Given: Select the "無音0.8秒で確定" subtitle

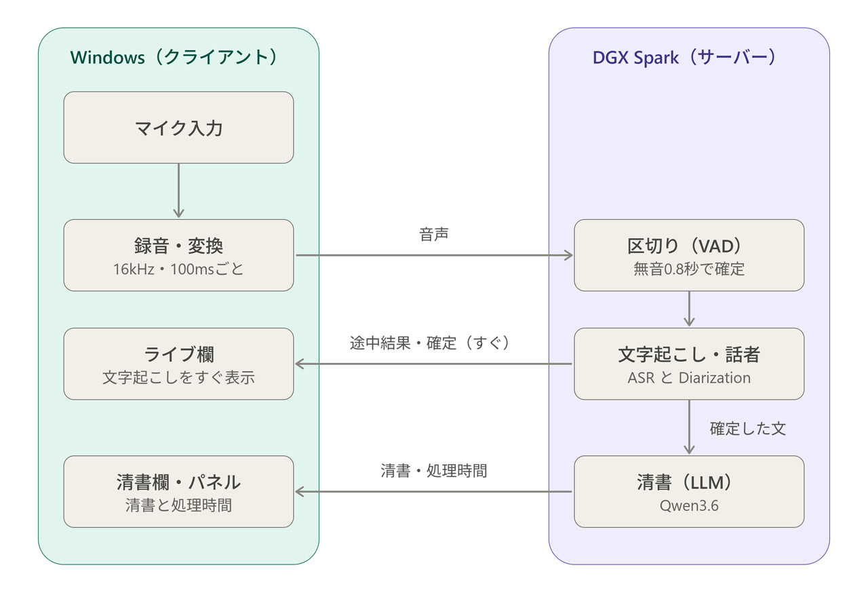Looking at the screenshot, I should pyautogui.click(x=689, y=269).
